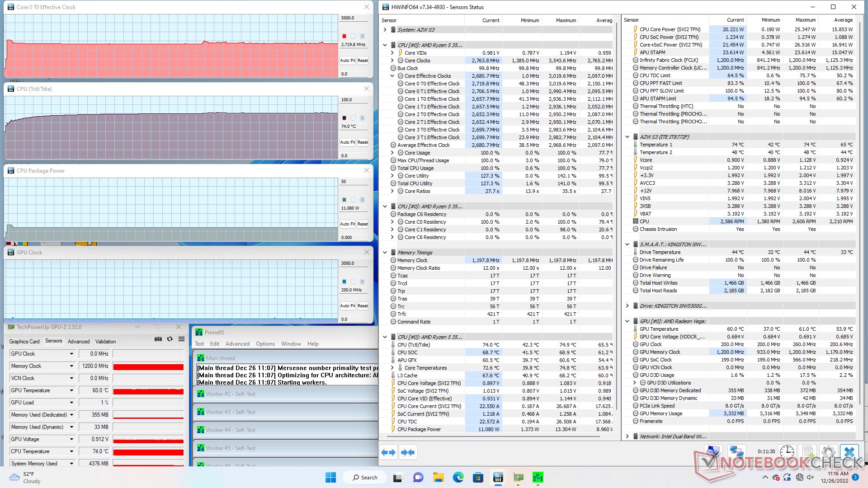
Task: Open the GPU Voltage sensor dropdown in GPU-Z
Action: pos(71,439)
